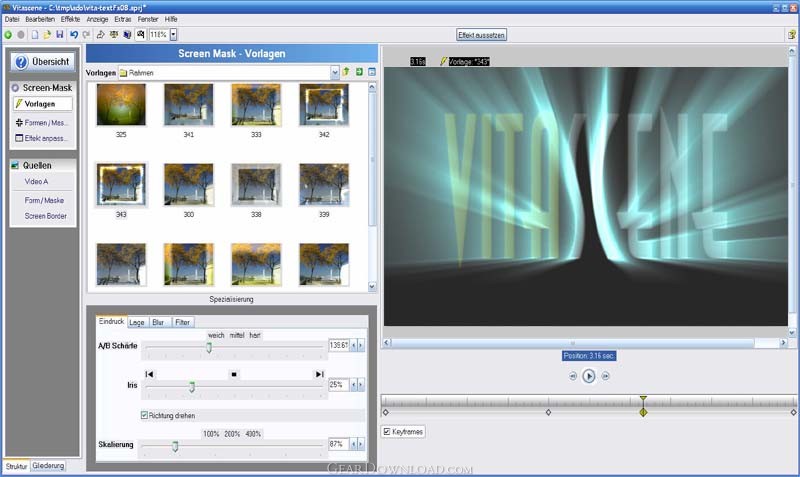The height and width of the screenshot is (477, 800).
Task: Set sharpness preset to weich
Action: coord(216,335)
